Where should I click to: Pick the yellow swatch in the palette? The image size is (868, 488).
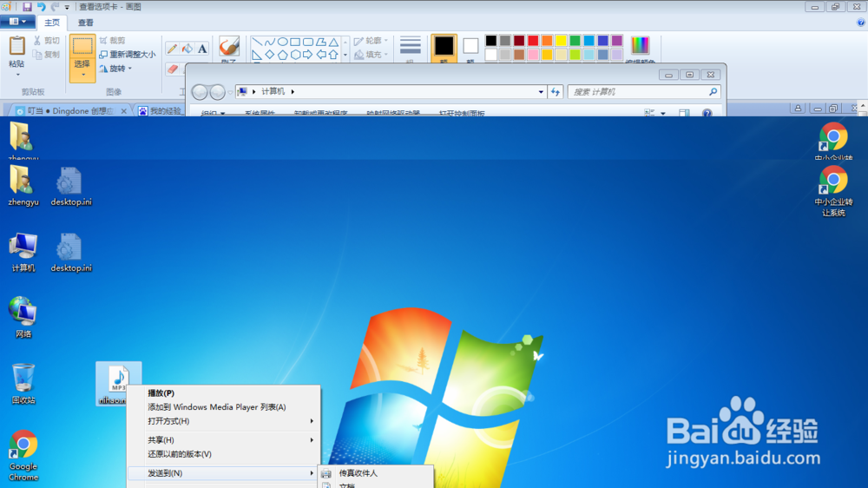(x=561, y=41)
